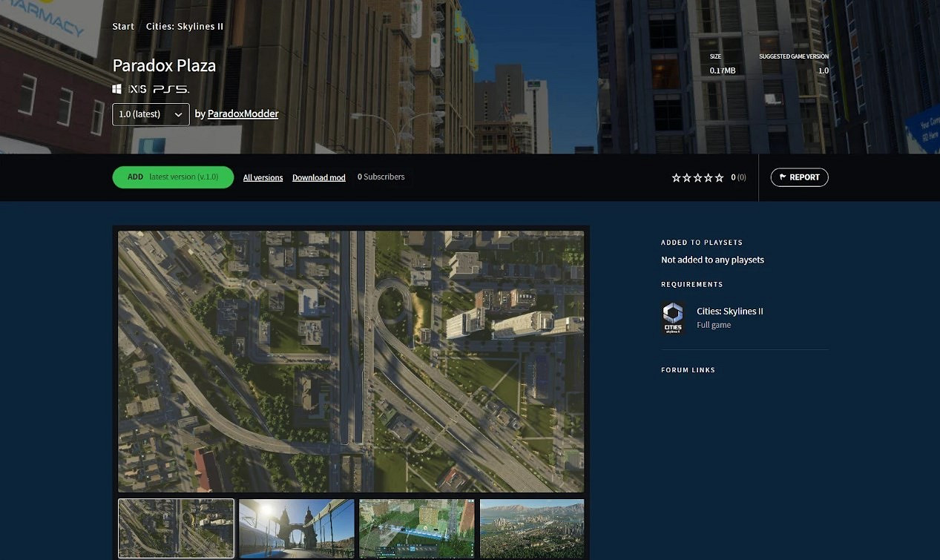The image size is (940, 560).
Task: Click the fourth rating star
Action: 709,178
